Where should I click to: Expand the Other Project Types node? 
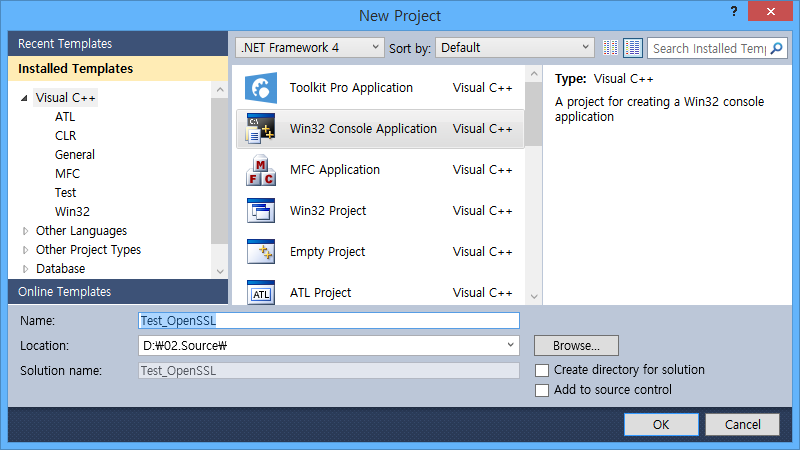pyautogui.click(x=25, y=250)
